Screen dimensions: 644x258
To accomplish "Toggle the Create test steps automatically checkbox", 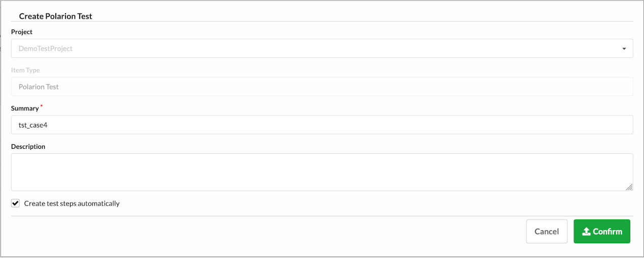I will click(16, 204).
